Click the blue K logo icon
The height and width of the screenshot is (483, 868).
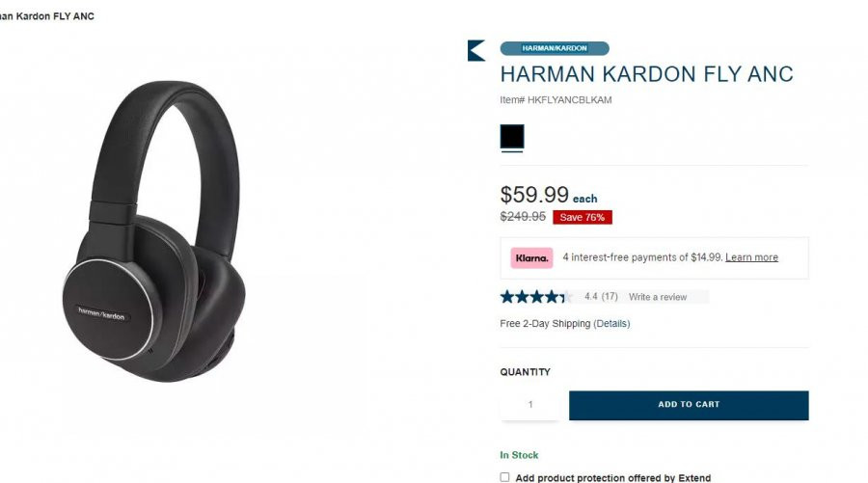coord(476,50)
